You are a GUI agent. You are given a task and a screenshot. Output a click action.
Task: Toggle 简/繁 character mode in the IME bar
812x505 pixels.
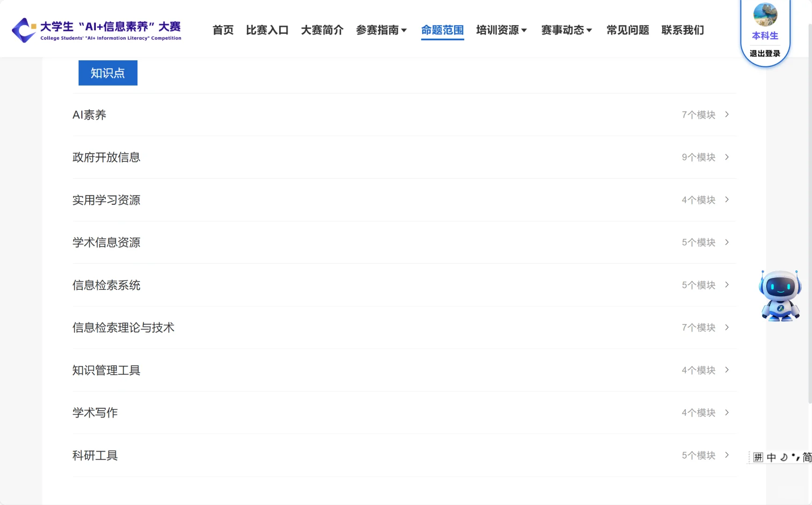tap(807, 457)
